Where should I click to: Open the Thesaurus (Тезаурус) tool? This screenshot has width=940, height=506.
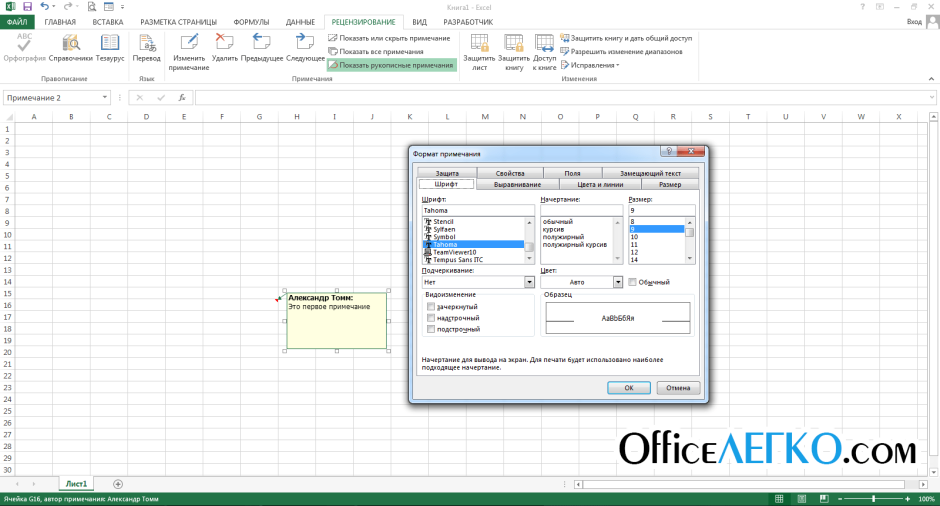[110, 47]
